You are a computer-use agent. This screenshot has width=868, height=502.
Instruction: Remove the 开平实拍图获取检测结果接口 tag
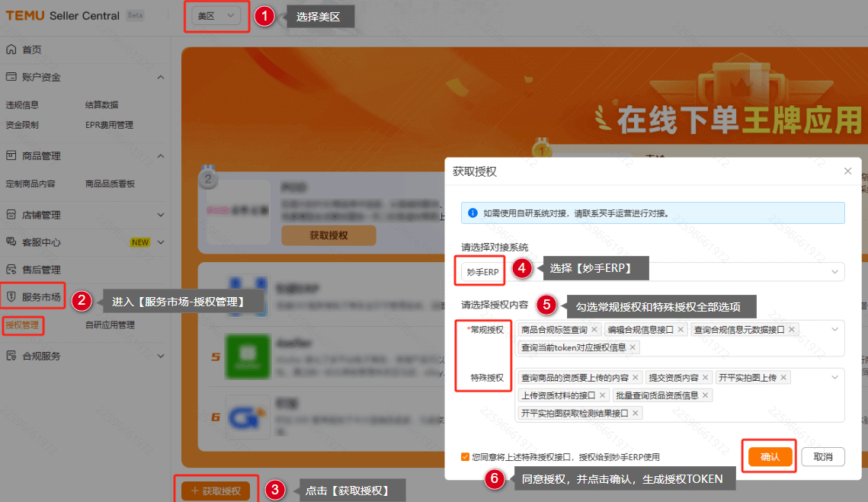pos(636,413)
